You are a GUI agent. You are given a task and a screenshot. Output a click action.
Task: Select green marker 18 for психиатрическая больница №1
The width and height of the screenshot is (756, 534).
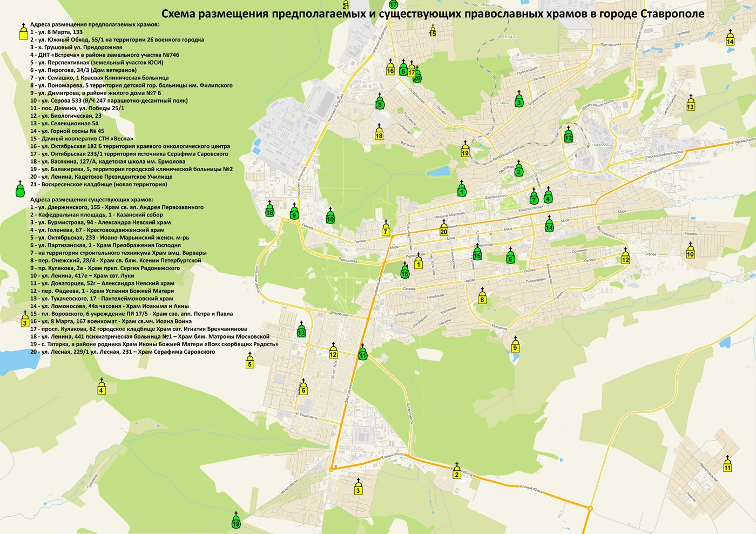pyautogui.click(x=269, y=212)
